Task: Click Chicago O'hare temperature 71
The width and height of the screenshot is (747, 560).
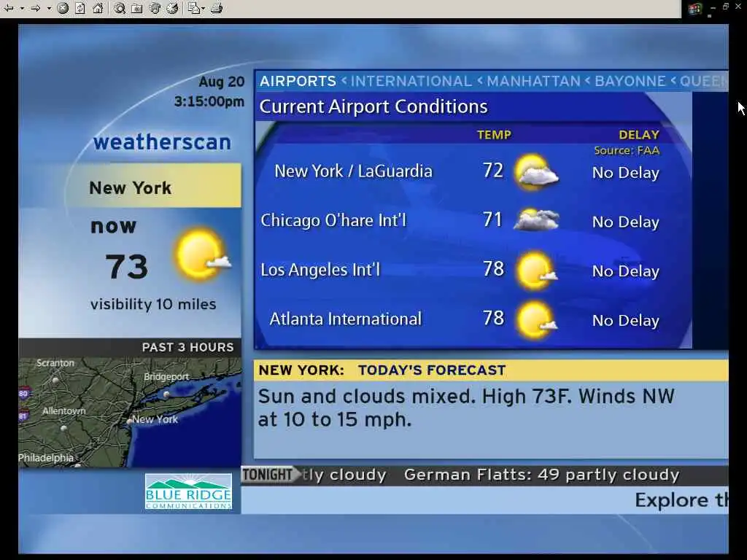Action: point(492,219)
